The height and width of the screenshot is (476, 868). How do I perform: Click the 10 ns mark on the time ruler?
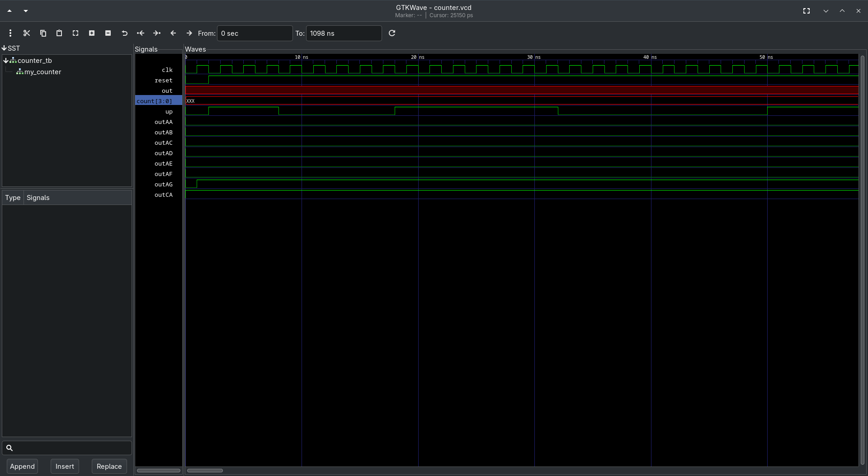click(302, 57)
